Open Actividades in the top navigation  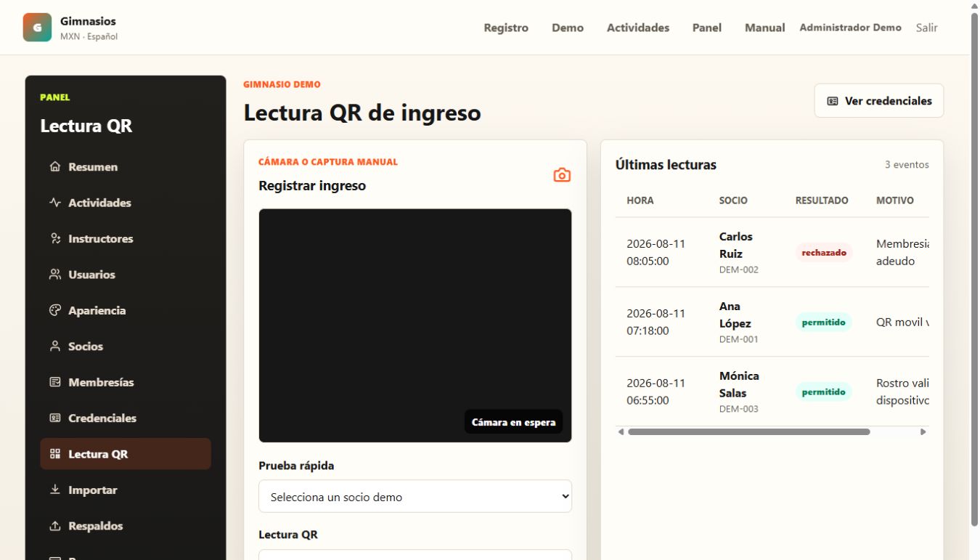coord(638,28)
